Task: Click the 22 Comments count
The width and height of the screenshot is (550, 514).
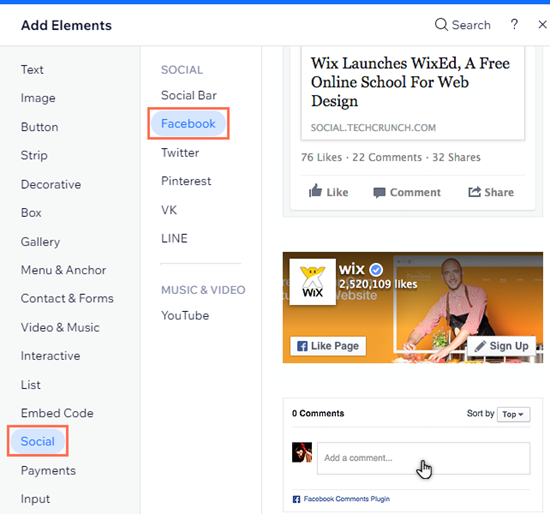Action: (387, 157)
